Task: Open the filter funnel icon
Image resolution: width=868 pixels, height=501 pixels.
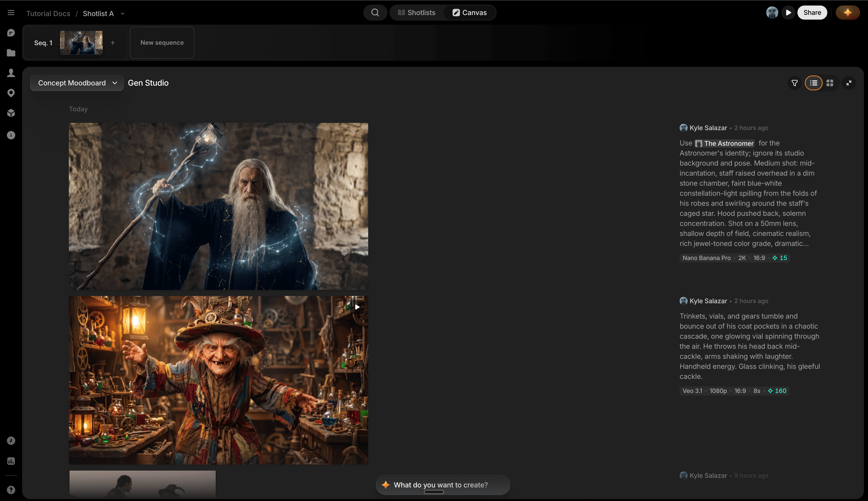Action: [794, 83]
